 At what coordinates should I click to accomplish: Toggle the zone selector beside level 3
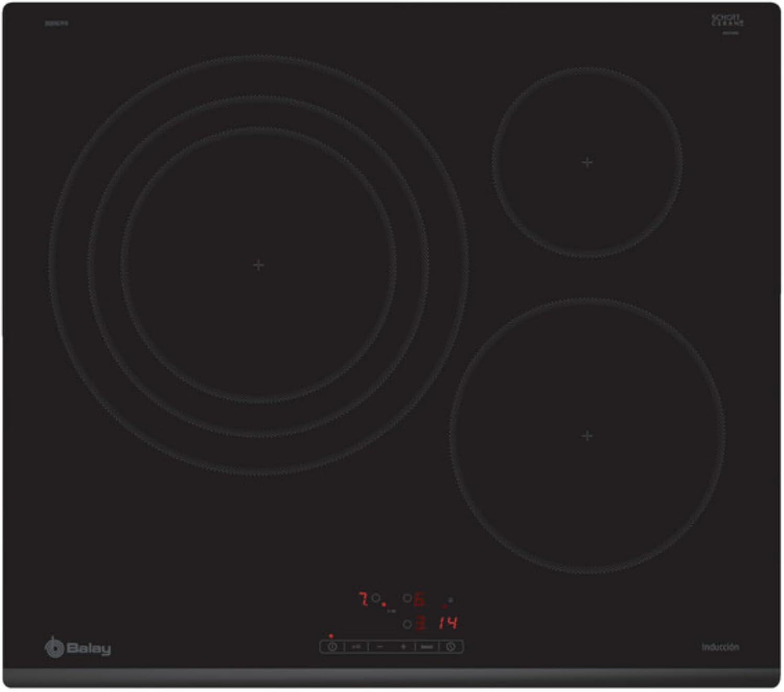tap(407, 625)
